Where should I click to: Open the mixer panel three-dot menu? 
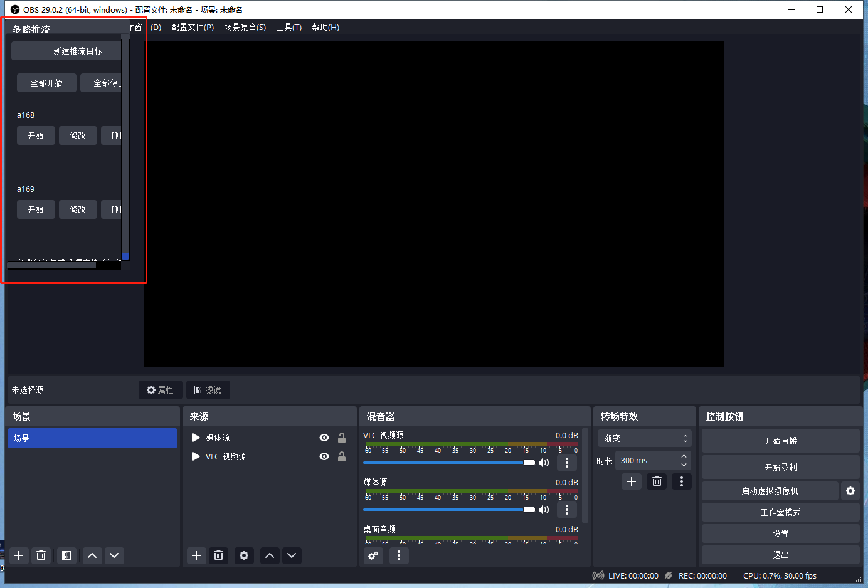click(x=399, y=555)
